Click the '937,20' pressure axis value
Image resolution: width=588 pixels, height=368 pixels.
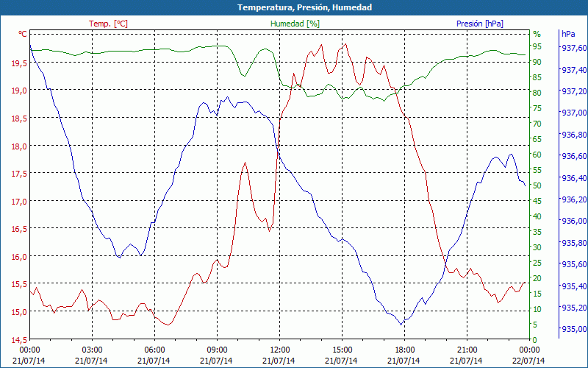[x=574, y=91]
